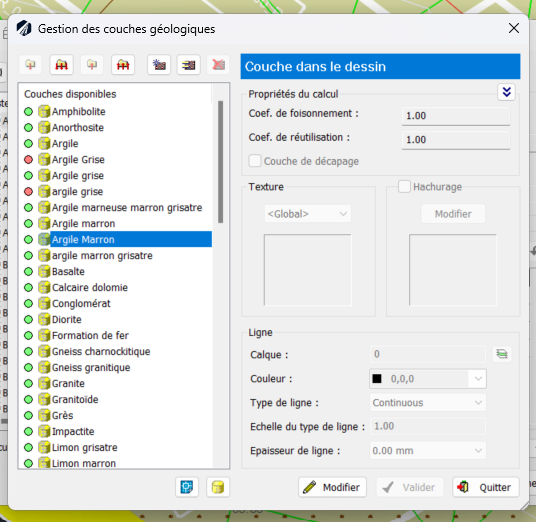This screenshot has height=522, width=536.
Task: Toggle red status dot beside Argile Grise
Action: [x=29, y=160]
